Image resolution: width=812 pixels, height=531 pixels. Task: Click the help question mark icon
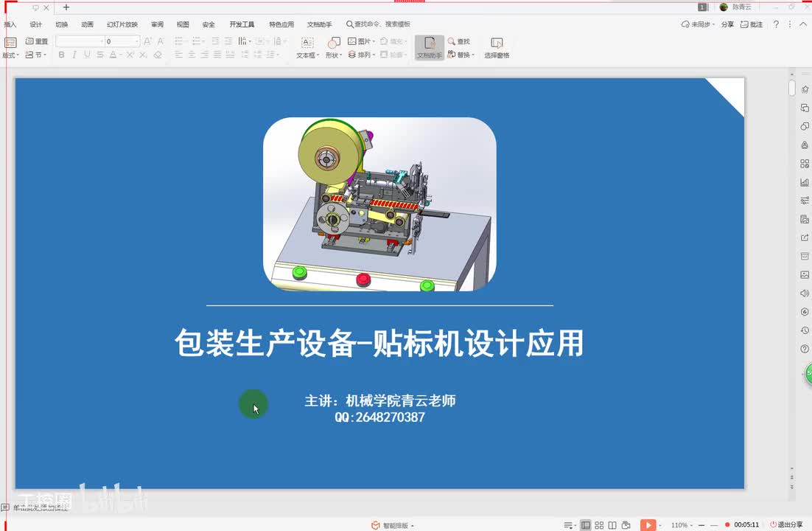(x=776, y=24)
